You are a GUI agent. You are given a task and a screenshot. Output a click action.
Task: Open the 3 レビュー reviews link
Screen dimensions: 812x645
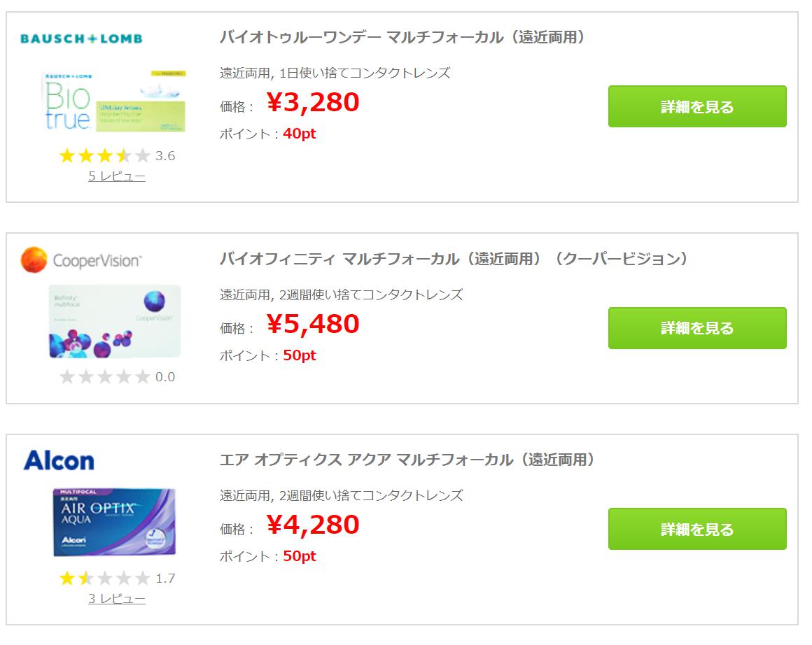(x=116, y=598)
